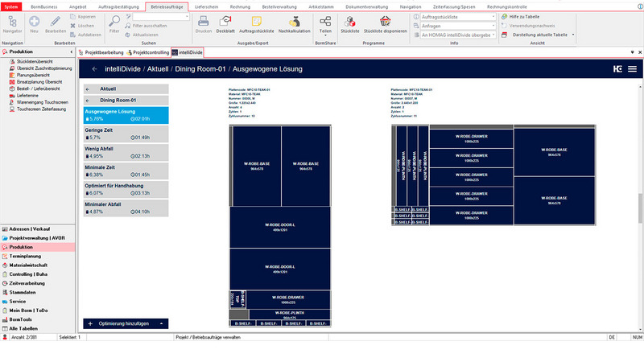Click the Navigator icon in ribbon
This screenshot has height=362, width=644.
click(x=12, y=23)
